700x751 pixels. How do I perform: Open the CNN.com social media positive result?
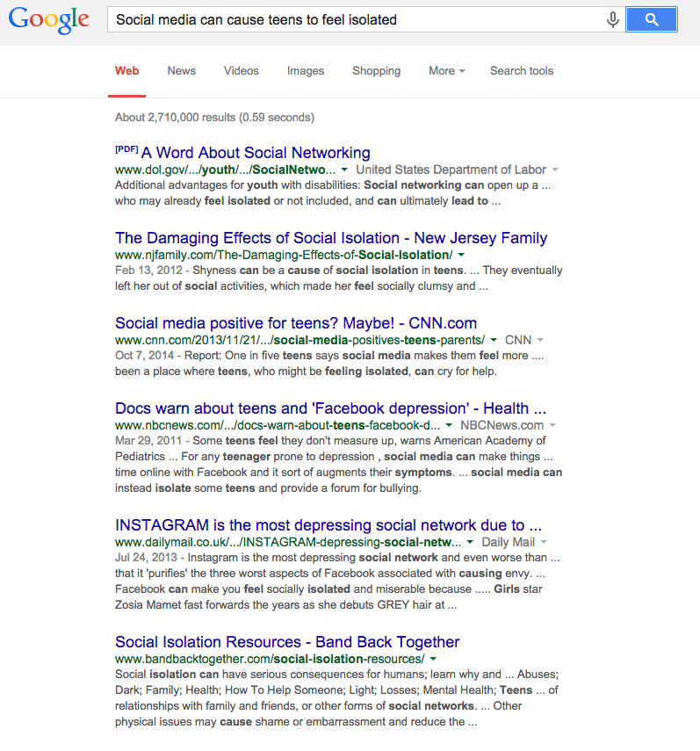point(296,323)
